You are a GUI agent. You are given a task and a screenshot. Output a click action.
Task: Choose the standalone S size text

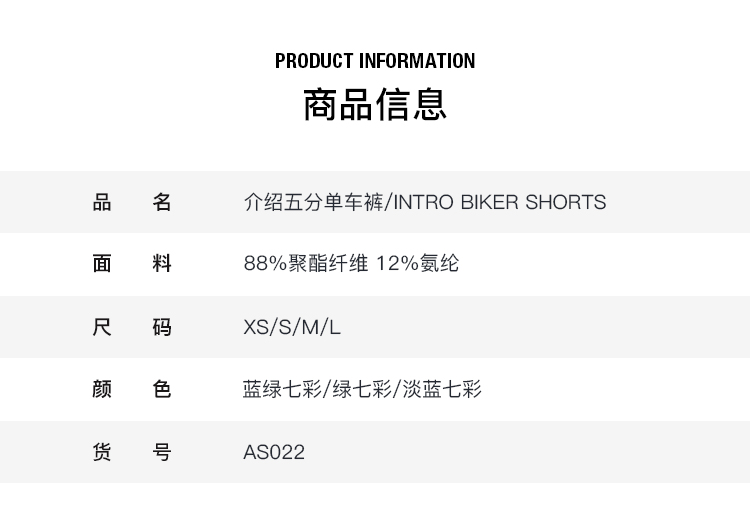point(286,327)
